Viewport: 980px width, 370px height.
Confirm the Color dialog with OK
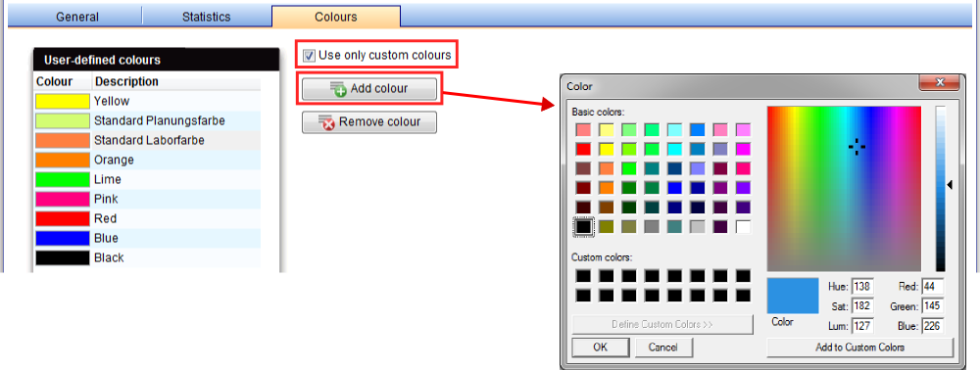(600, 347)
